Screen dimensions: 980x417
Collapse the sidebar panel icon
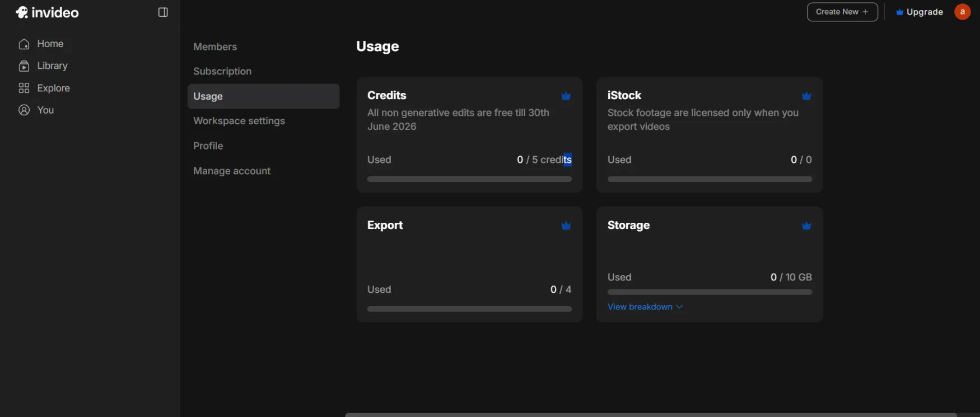tap(163, 12)
